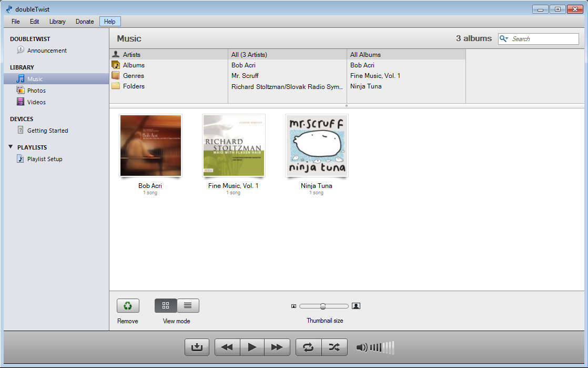Image resolution: width=588 pixels, height=368 pixels.
Task: Browse by Albums category
Action: 168,65
